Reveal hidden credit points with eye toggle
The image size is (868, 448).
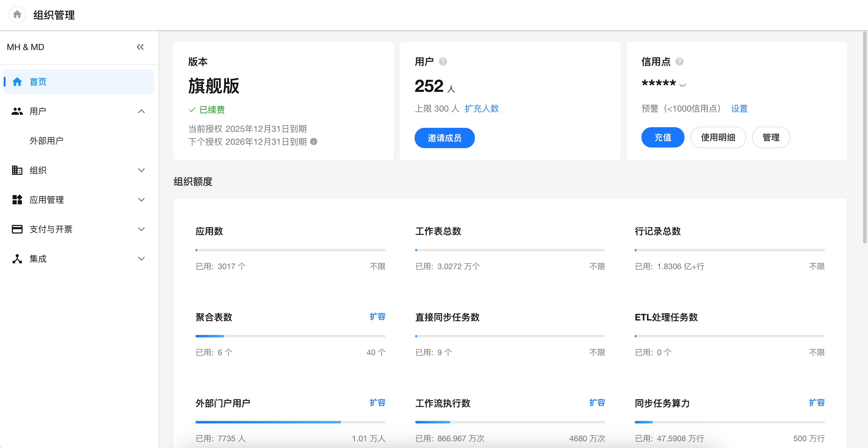click(x=683, y=85)
